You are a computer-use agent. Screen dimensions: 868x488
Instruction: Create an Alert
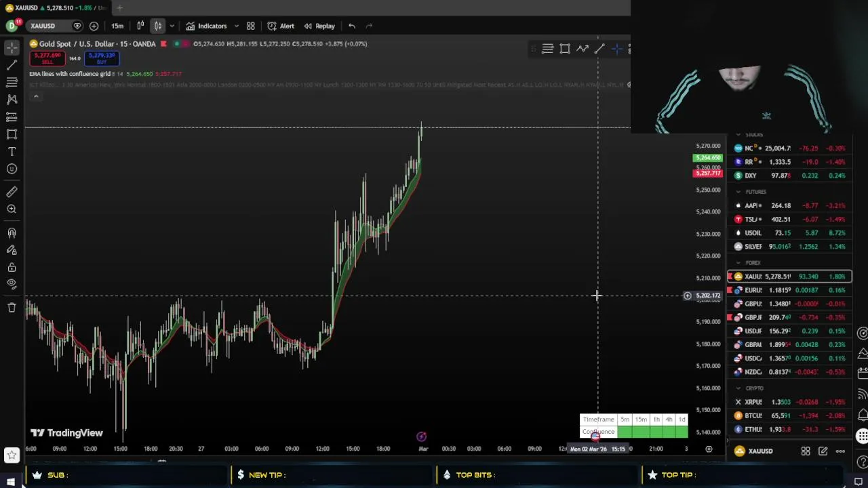[281, 26]
